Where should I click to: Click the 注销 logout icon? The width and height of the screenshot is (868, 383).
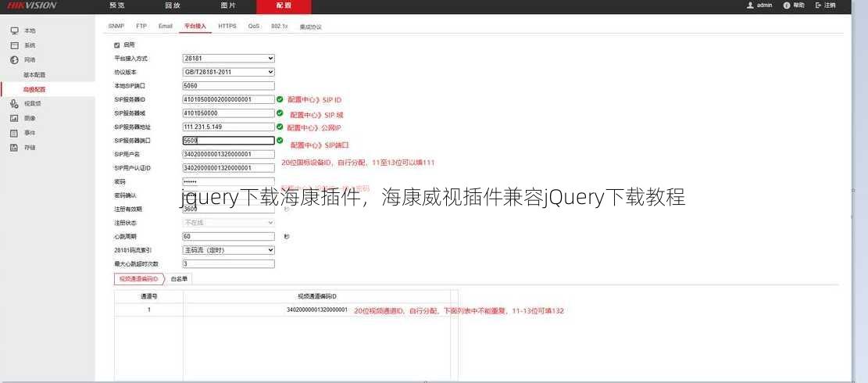tap(819, 5)
